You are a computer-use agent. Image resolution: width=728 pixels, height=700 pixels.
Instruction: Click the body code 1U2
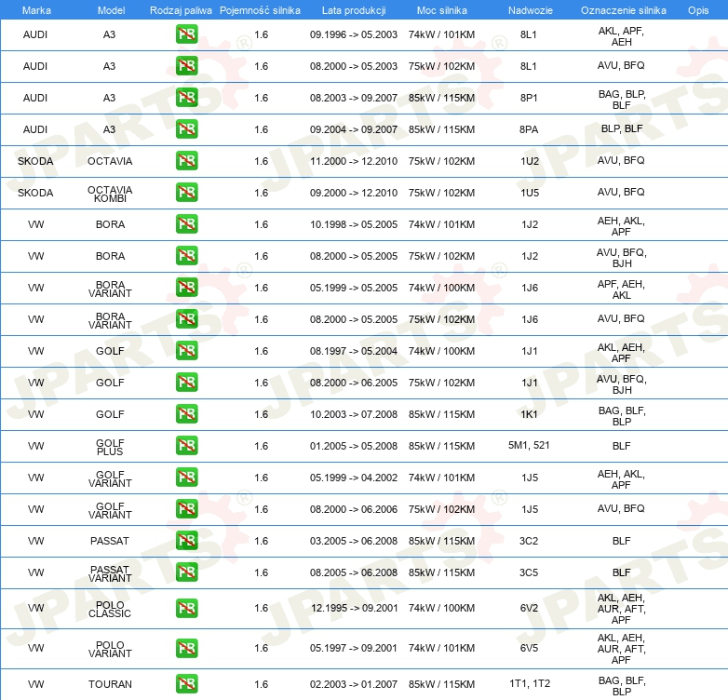[x=530, y=161]
